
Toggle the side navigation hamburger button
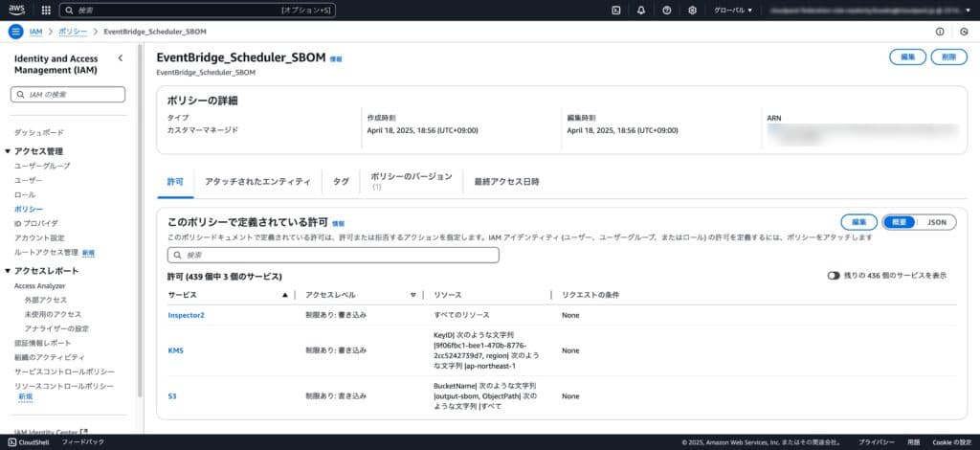16,32
